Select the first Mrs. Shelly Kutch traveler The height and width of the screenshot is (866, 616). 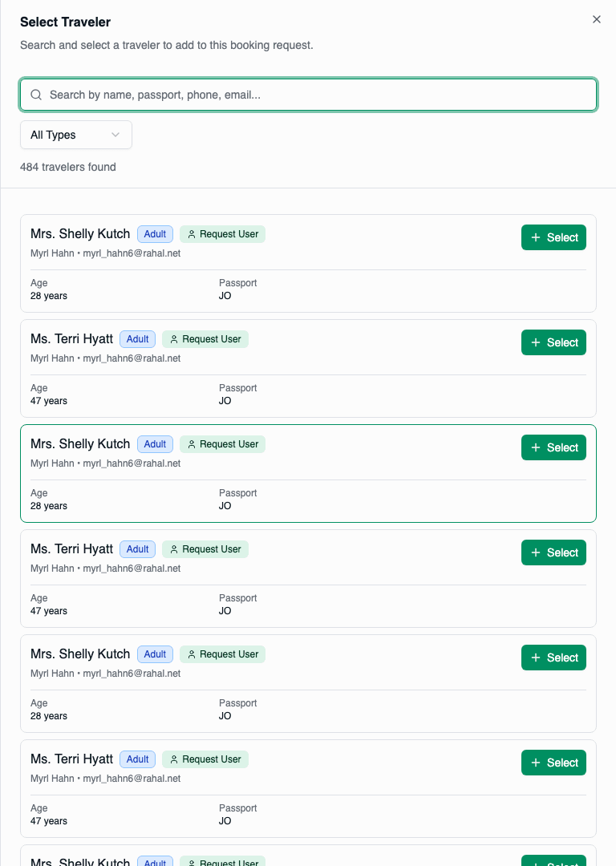coord(553,237)
